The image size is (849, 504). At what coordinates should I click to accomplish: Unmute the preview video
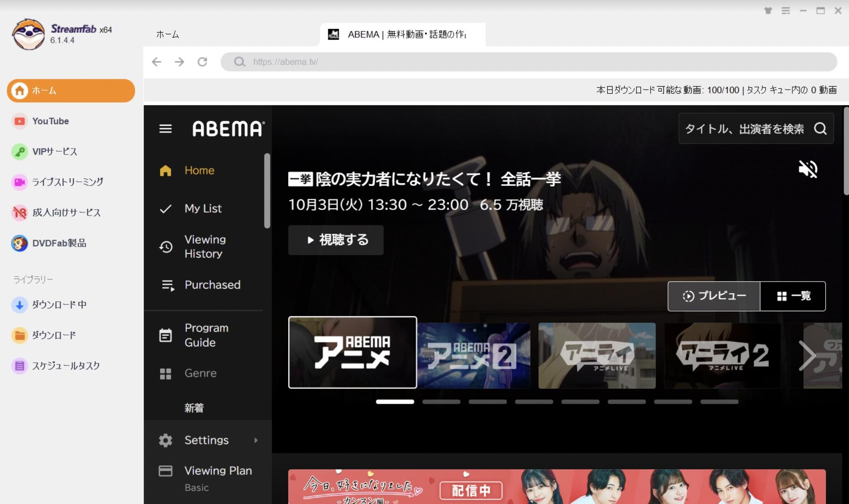tap(808, 169)
